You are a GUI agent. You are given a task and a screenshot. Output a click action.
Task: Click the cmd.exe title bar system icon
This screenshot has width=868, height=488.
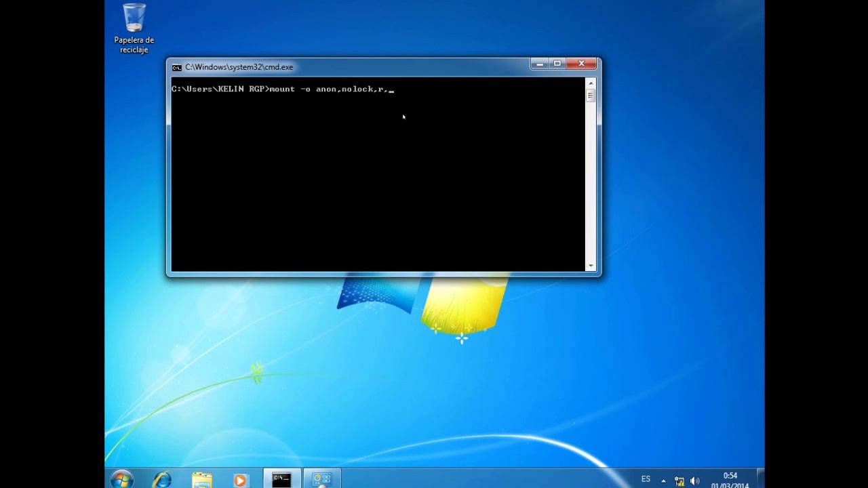[177, 67]
